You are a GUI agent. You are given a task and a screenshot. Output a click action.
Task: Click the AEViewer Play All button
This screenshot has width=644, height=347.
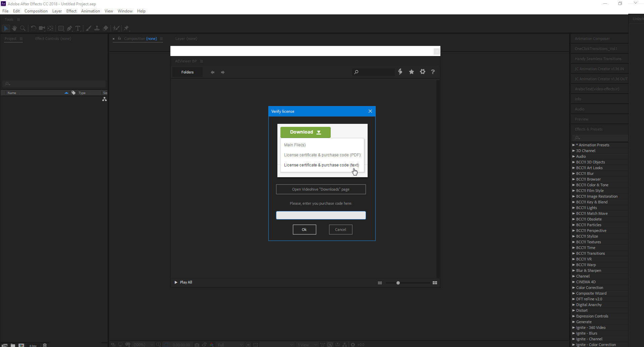183,282
